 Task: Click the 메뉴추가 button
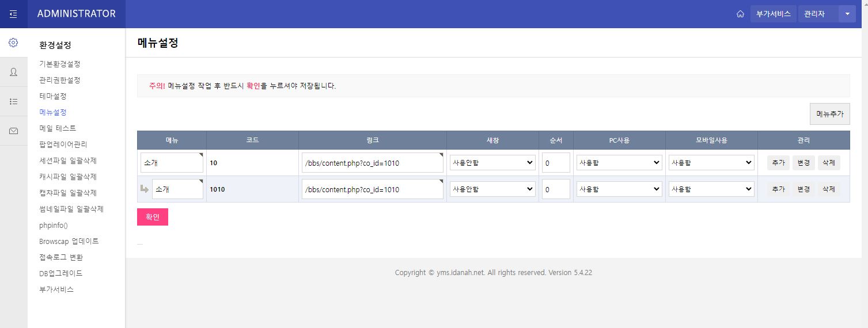[x=829, y=114]
